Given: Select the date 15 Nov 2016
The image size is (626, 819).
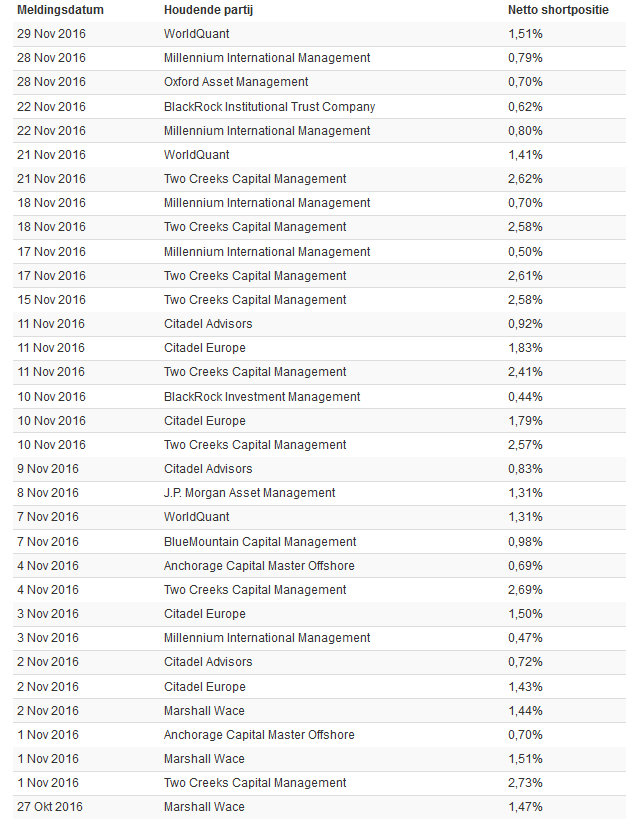Looking at the screenshot, I should coord(51,300).
